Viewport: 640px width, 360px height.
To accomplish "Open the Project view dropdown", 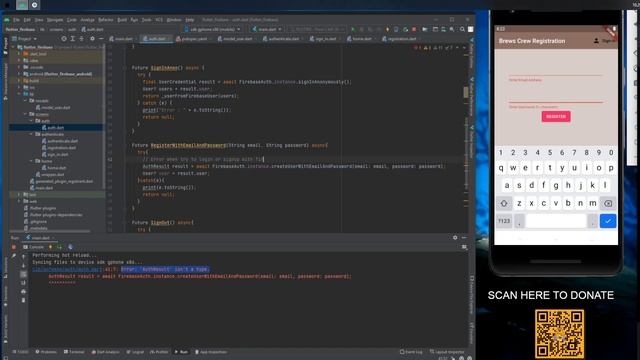I will pyautogui.click(x=24, y=39).
